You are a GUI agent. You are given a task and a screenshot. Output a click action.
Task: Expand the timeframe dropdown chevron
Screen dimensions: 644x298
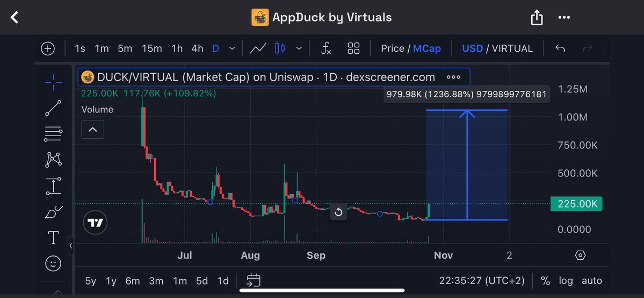[232, 48]
